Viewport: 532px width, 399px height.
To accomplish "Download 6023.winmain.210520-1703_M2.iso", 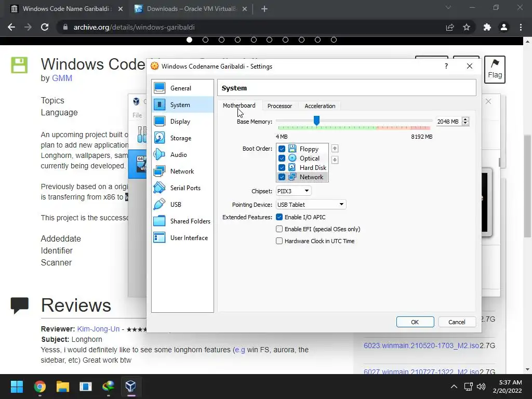I will (421, 345).
